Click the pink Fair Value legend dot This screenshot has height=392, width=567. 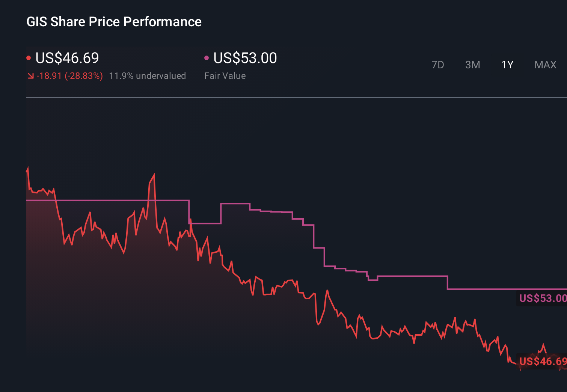[x=206, y=57]
